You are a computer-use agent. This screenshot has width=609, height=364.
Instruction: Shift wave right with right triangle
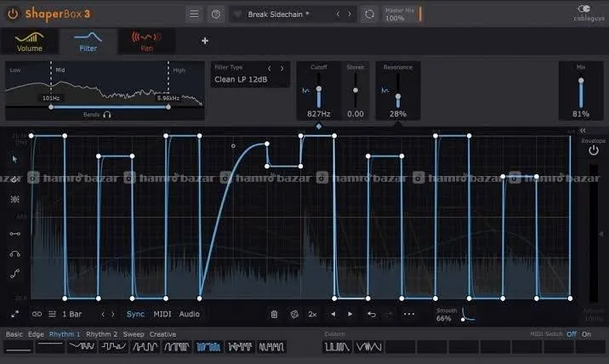(x=350, y=314)
